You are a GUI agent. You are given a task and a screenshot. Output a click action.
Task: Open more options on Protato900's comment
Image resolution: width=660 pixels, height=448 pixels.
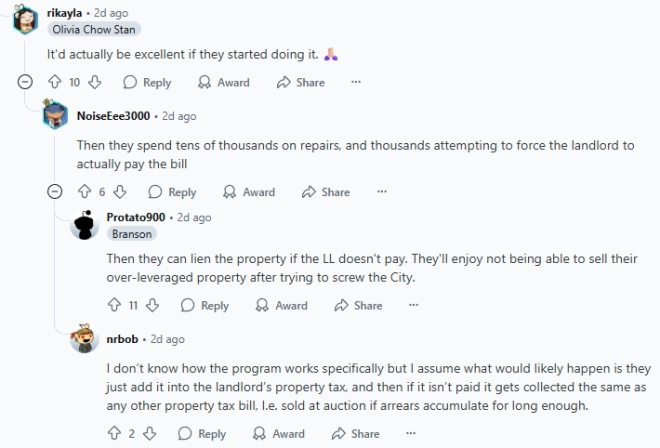413,305
